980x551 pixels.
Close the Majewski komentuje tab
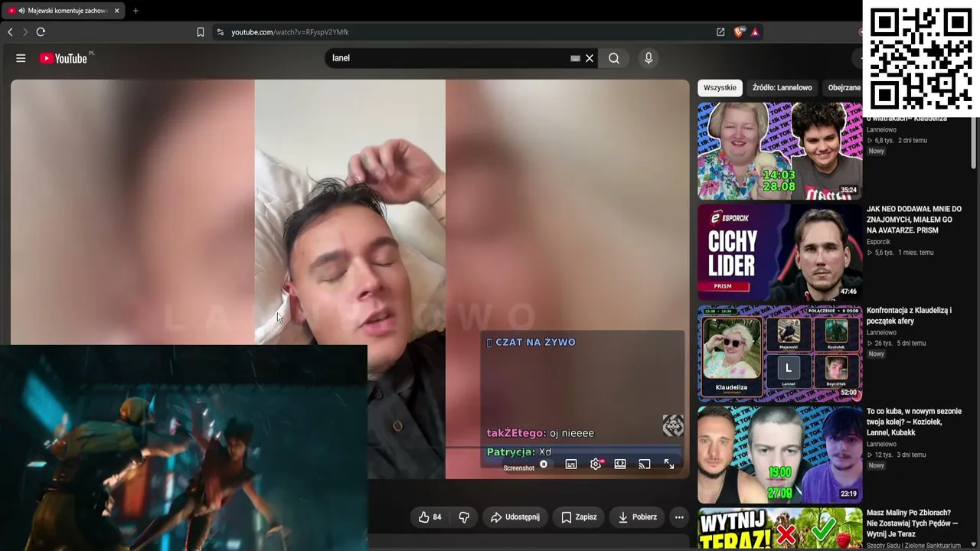coord(116,11)
